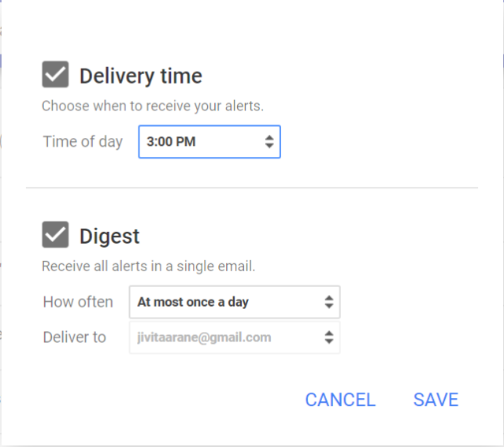Click the arrows icon beside 3:00 PM
504x447 pixels.
[x=269, y=142]
